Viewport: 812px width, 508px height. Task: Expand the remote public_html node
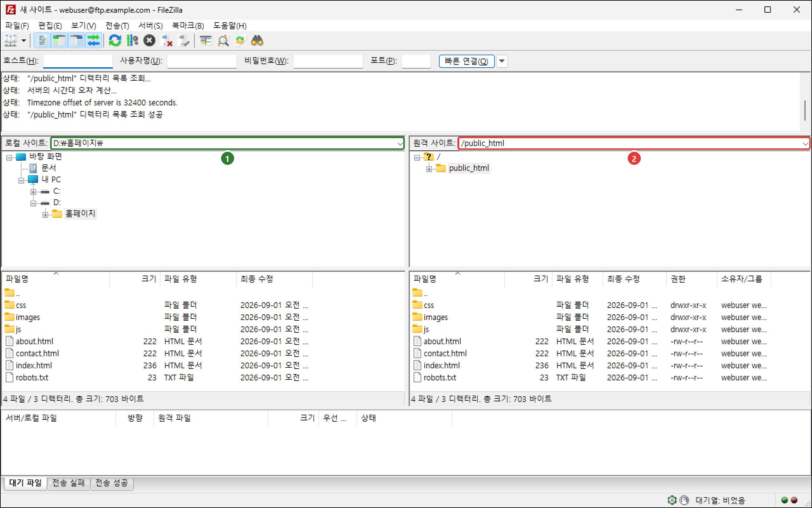tap(429, 169)
